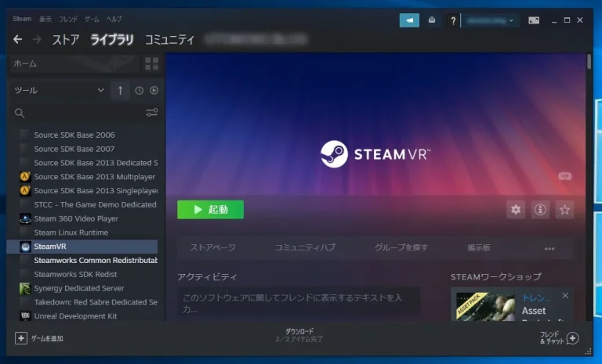Toggle the collections grid view icon

point(151,63)
